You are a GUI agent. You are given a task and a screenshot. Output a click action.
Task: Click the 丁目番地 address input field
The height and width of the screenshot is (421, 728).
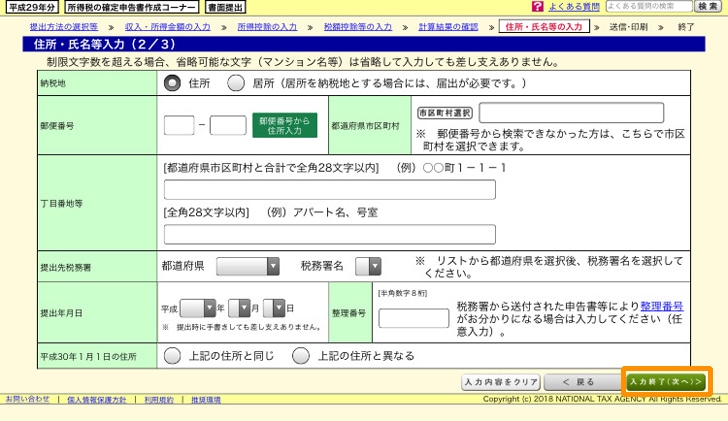tap(330, 190)
